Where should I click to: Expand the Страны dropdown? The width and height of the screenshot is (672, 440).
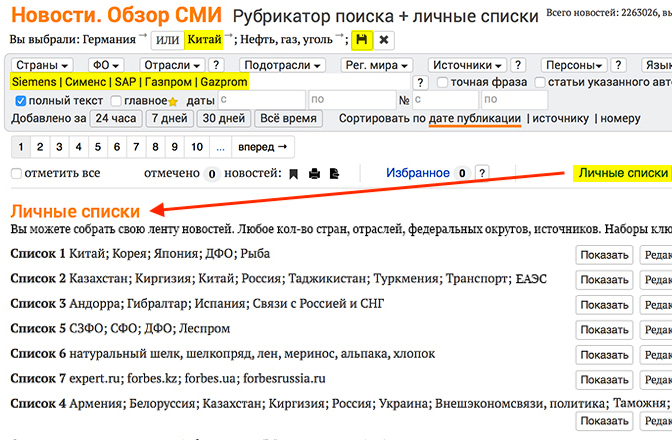pos(42,65)
